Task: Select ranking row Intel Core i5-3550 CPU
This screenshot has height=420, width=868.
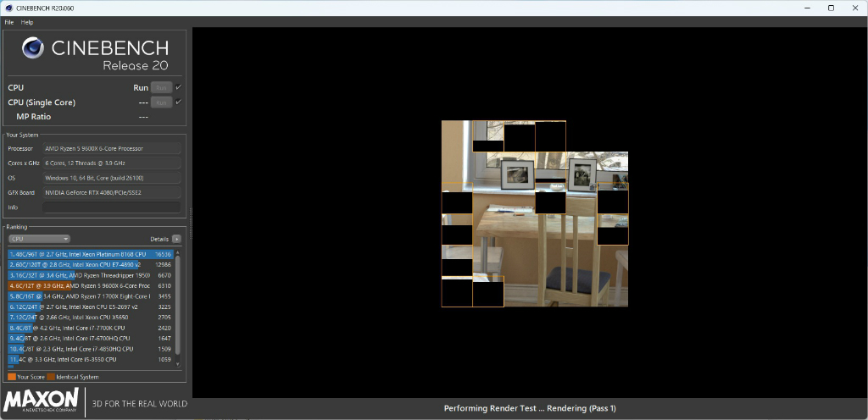Action: point(91,359)
